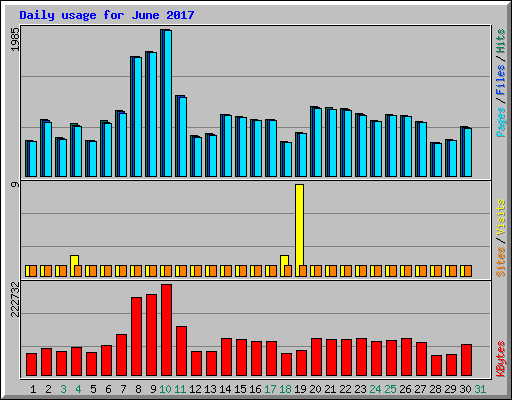The image size is (512, 400).
Task: Select day "5" on the x-axis
Action: [93, 389]
